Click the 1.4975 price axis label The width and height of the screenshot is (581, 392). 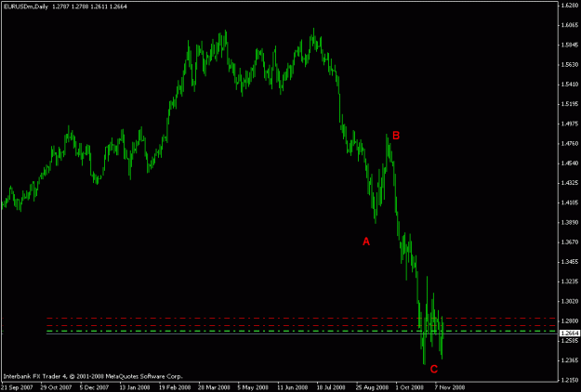click(570, 124)
